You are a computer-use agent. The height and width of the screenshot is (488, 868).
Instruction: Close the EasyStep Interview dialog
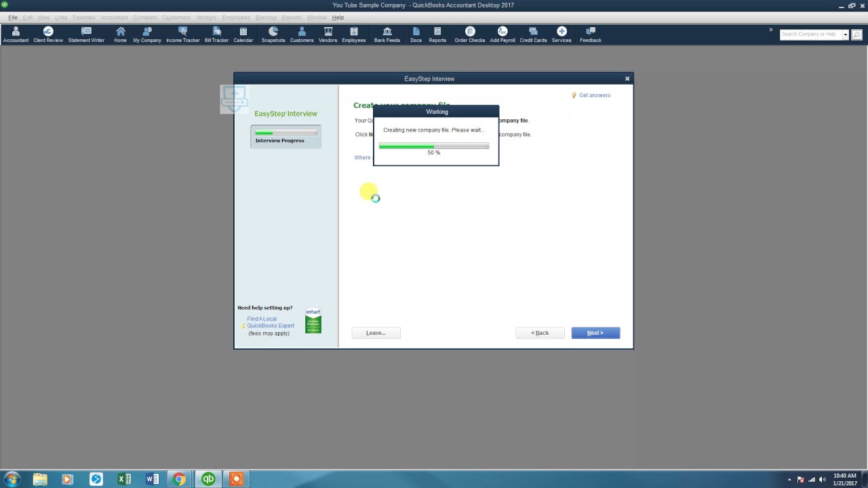pyautogui.click(x=627, y=79)
